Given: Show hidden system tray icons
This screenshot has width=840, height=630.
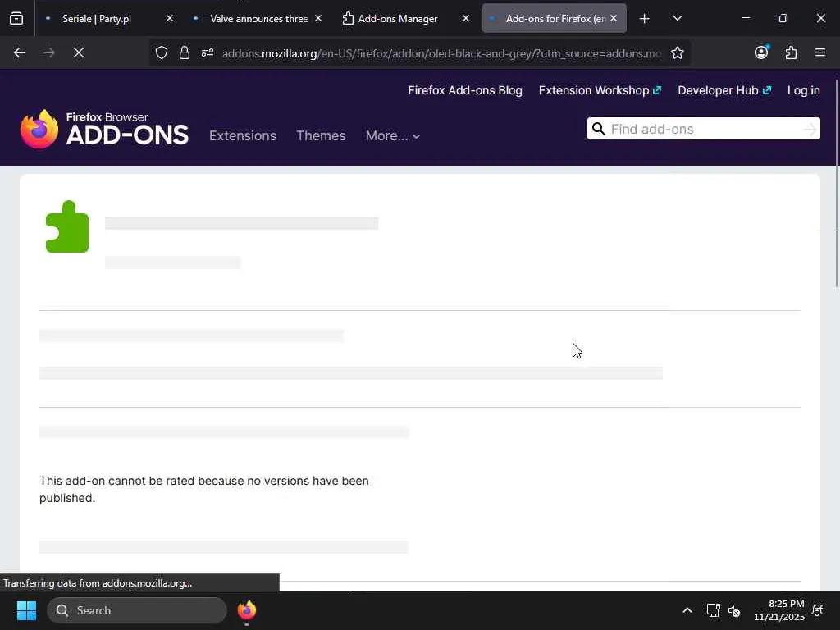Looking at the screenshot, I should [687, 610].
